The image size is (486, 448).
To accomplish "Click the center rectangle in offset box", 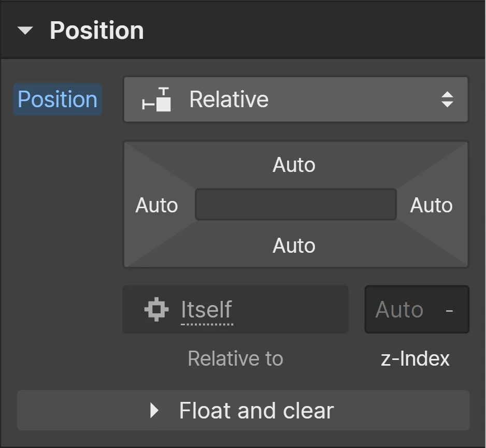I will [x=295, y=205].
